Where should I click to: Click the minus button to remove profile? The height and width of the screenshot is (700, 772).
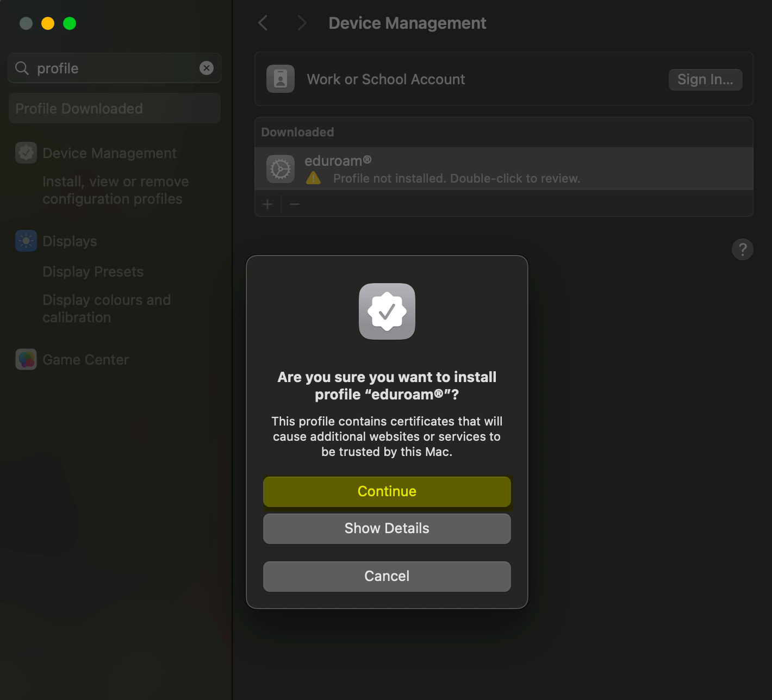pyautogui.click(x=295, y=204)
